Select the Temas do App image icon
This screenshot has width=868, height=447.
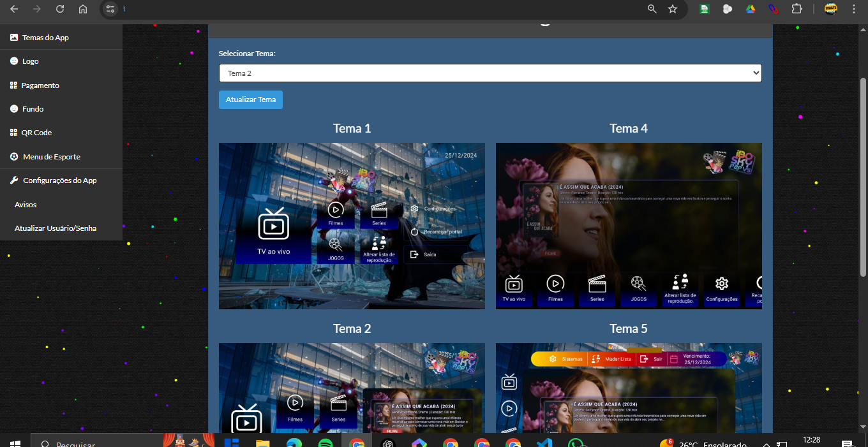tap(14, 37)
